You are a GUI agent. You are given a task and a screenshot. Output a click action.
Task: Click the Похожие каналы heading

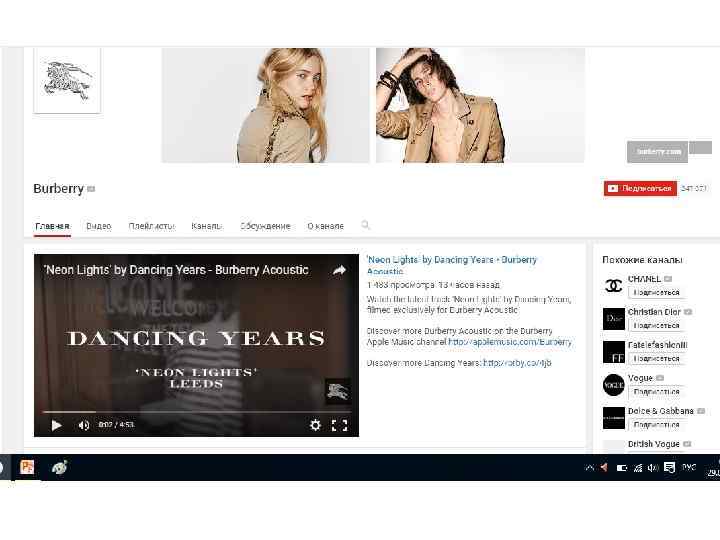click(642, 260)
